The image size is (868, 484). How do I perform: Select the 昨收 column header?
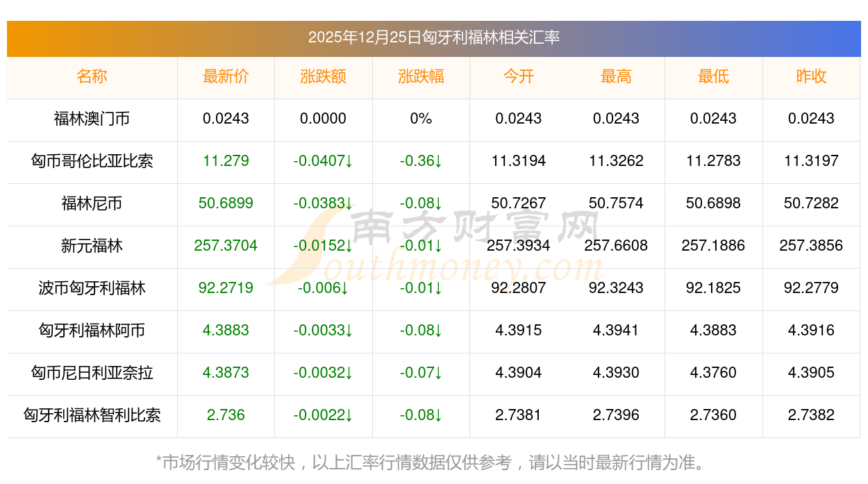point(811,76)
